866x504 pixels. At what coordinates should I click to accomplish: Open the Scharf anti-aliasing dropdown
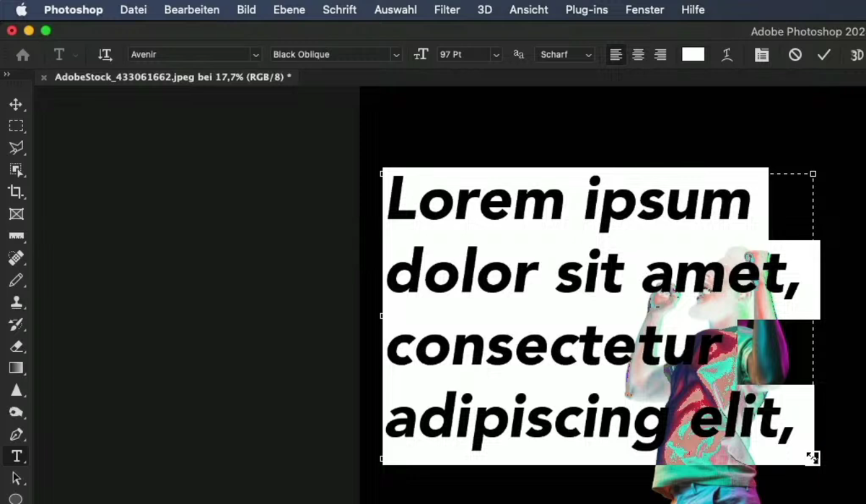588,55
